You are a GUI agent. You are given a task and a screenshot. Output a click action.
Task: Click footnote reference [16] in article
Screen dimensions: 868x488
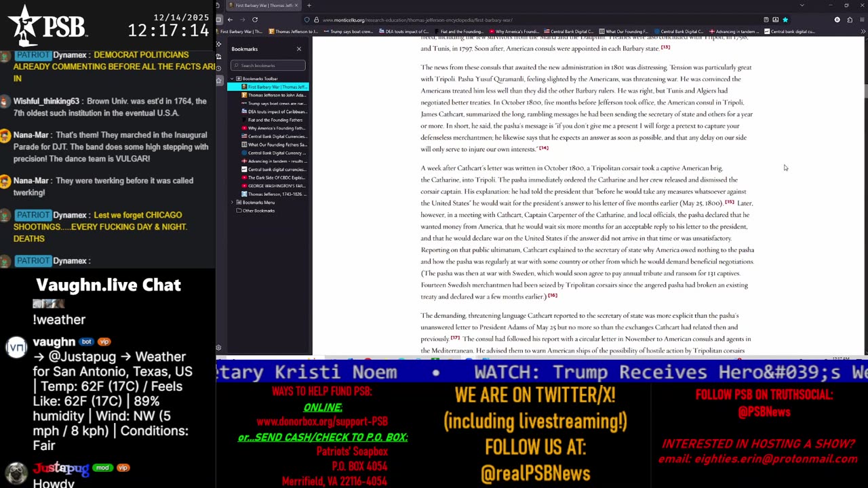point(552,296)
